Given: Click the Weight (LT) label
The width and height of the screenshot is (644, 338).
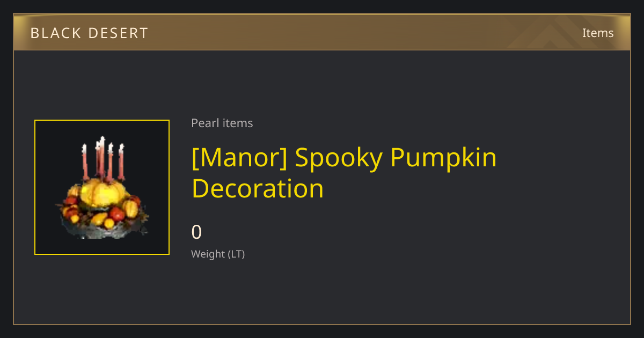Looking at the screenshot, I should coord(218,254).
